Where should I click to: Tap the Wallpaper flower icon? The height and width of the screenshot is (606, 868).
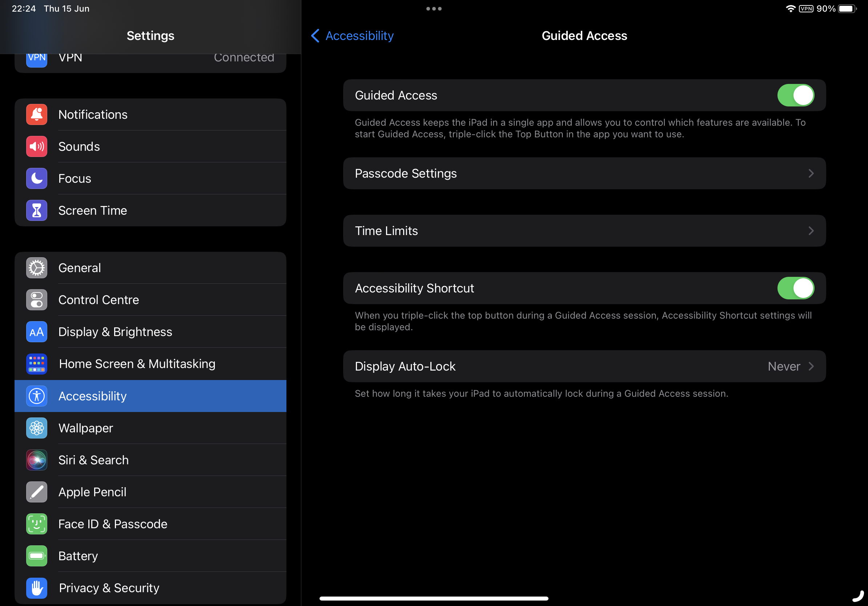pos(37,428)
